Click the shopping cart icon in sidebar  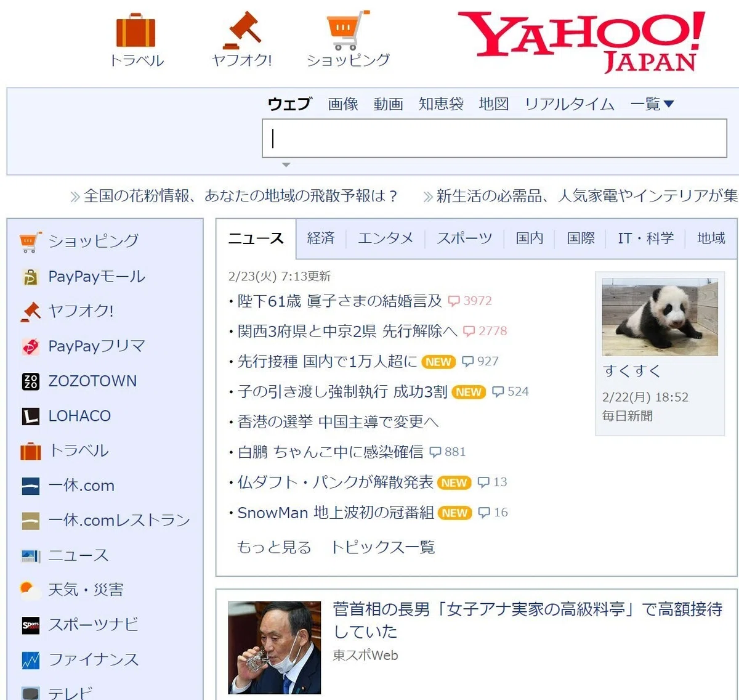[x=30, y=242]
